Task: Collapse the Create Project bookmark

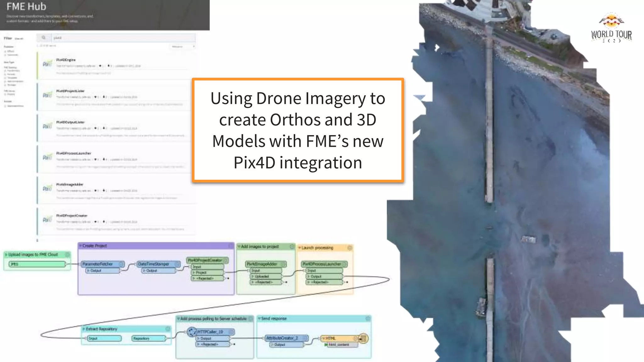Action: click(80, 246)
